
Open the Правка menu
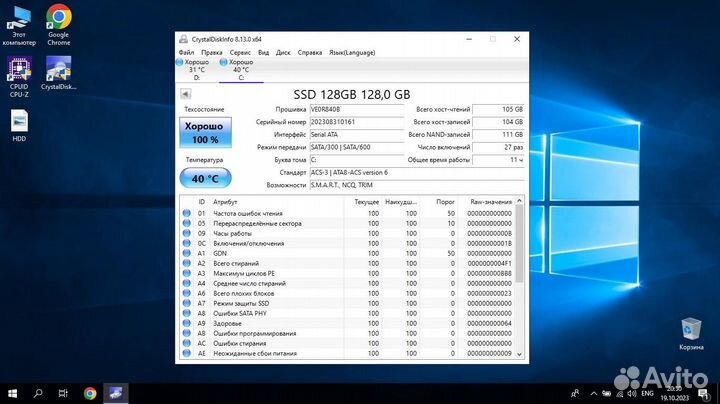click(212, 52)
